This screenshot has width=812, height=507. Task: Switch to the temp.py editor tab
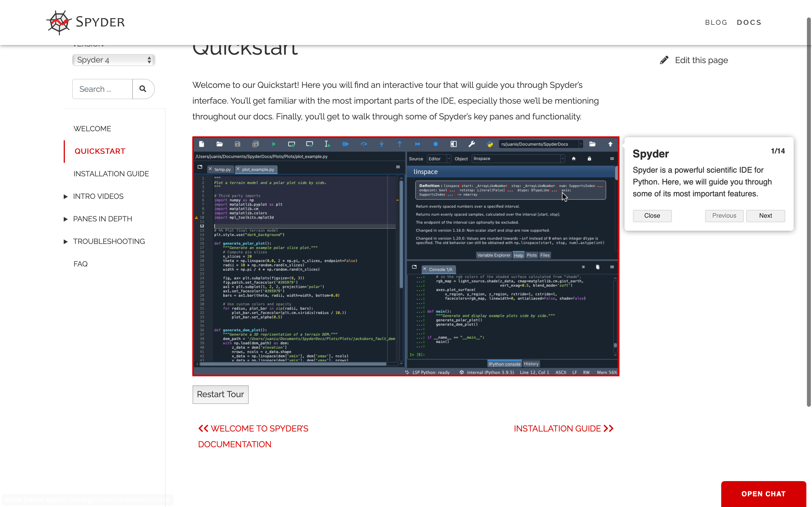click(x=222, y=169)
